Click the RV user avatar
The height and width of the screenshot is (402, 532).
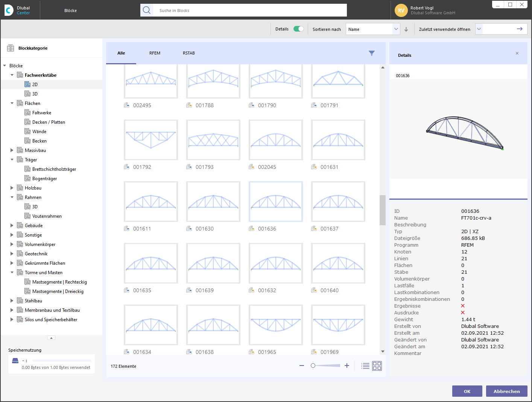pos(401,10)
